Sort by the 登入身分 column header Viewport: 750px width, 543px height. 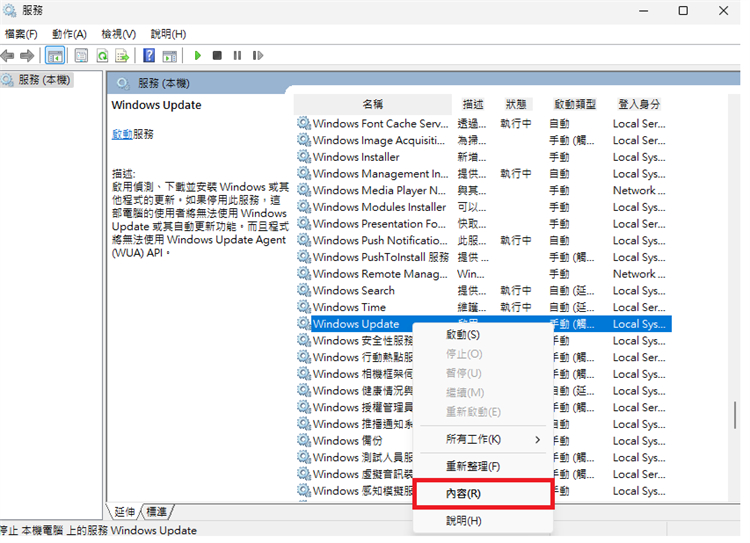pyautogui.click(x=640, y=105)
